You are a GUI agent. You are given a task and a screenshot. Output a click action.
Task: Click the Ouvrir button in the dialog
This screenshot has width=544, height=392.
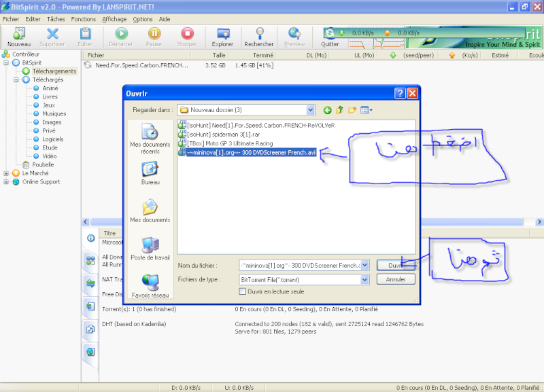396,265
